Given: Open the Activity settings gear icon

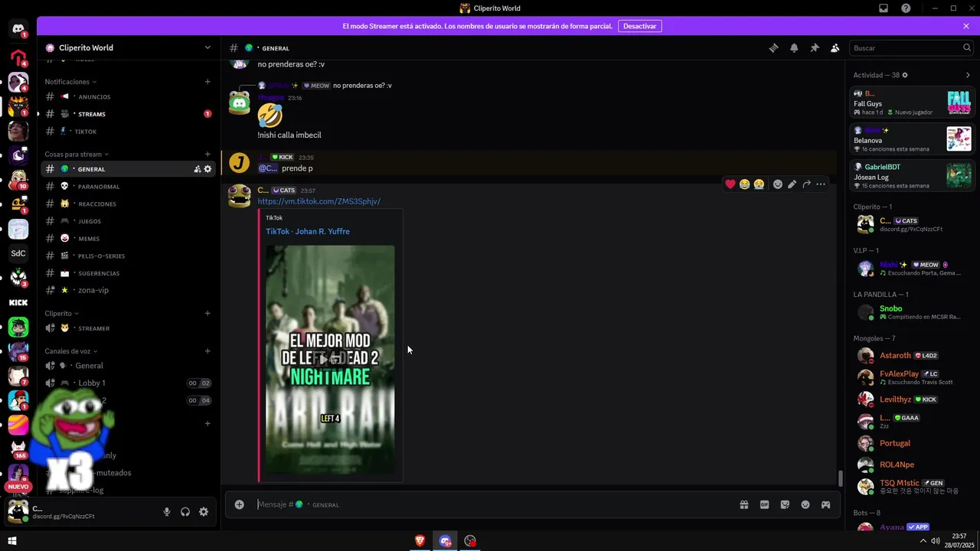Looking at the screenshot, I should tap(905, 75).
